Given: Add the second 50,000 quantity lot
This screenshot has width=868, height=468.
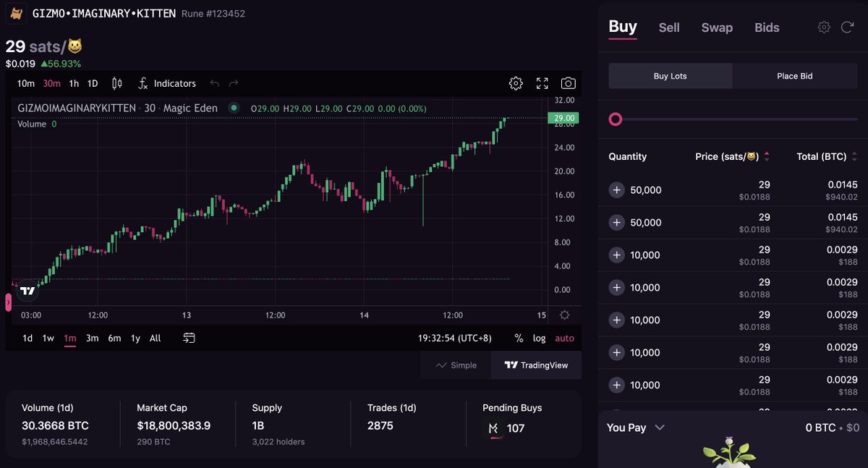Looking at the screenshot, I should (616, 222).
